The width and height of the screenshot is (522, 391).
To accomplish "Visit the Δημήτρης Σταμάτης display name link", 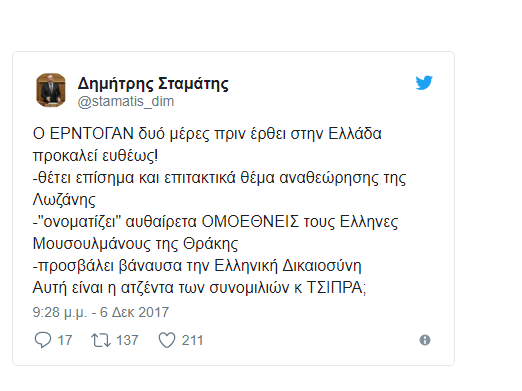I will pos(153,84).
